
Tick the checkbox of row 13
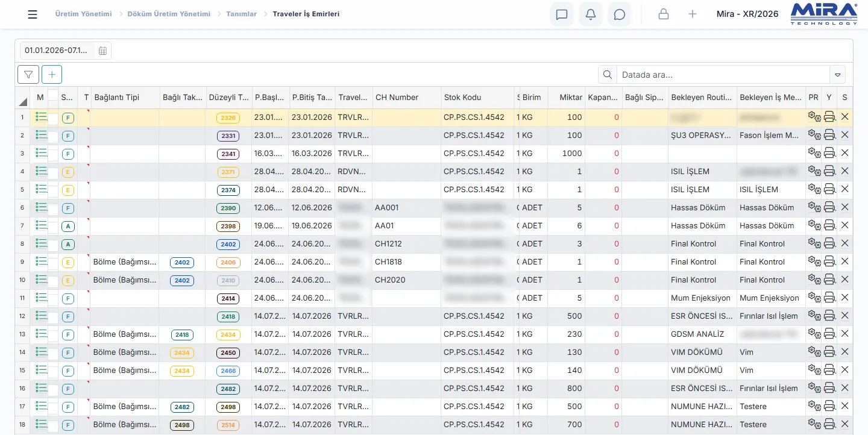pyautogui.click(x=53, y=336)
